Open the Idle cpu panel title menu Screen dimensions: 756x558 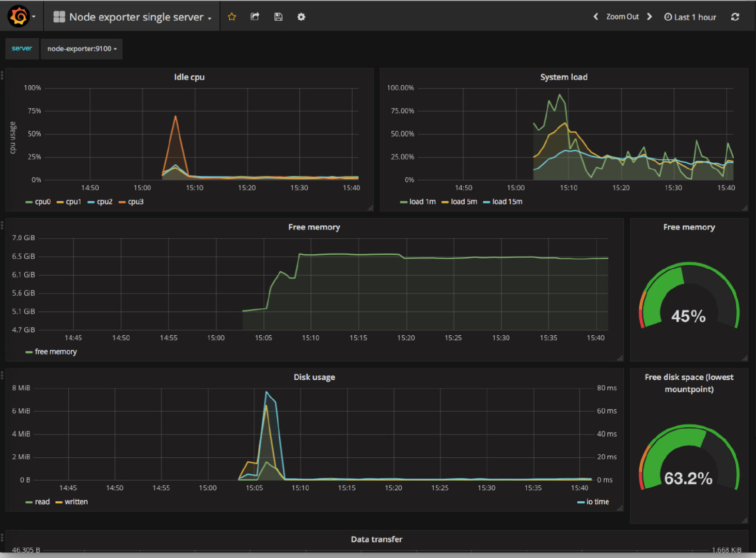(189, 77)
